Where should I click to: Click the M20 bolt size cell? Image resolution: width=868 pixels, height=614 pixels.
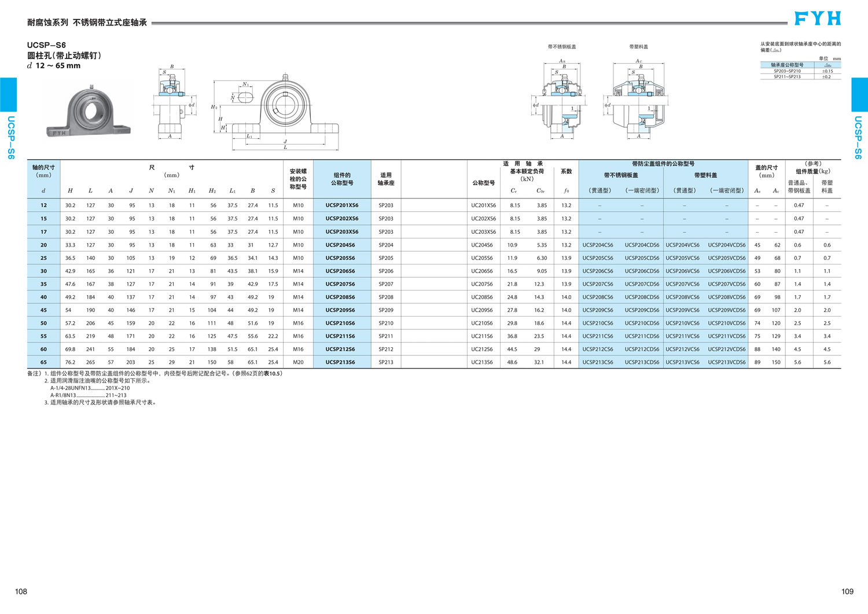298,362
